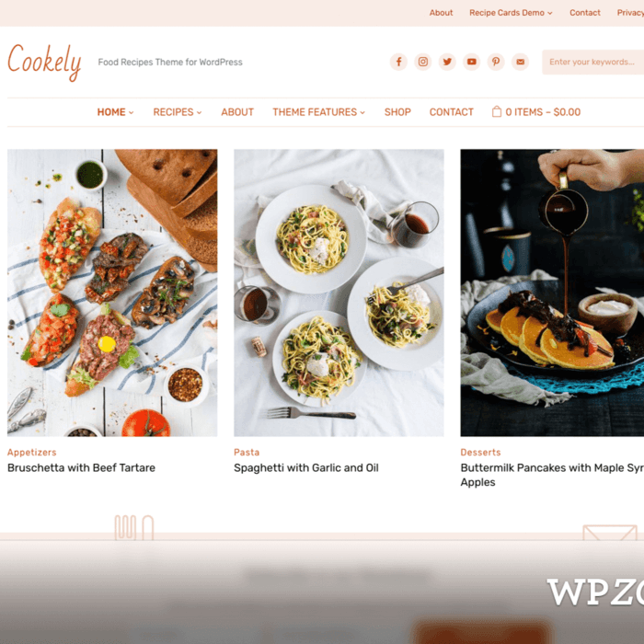Open the Instagram social icon
Image resolution: width=644 pixels, height=644 pixels.
click(x=422, y=62)
